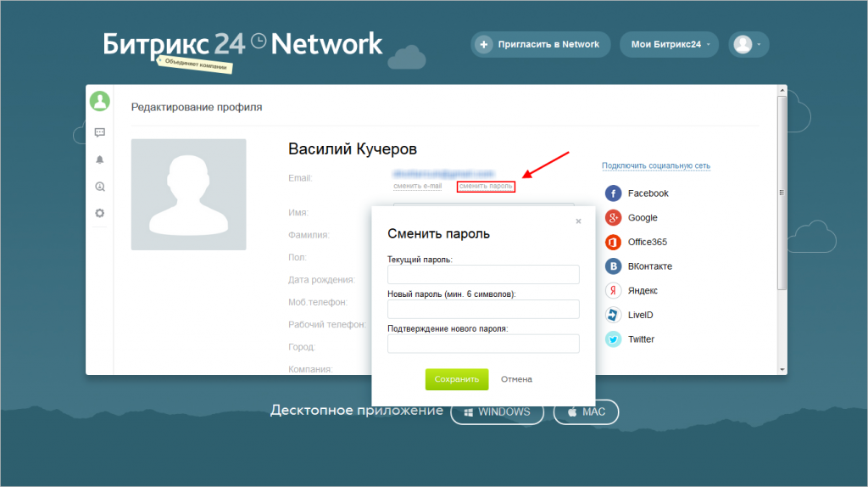The height and width of the screenshot is (487, 868).
Task: Click the Facebook label text
Action: (x=648, y=193)
